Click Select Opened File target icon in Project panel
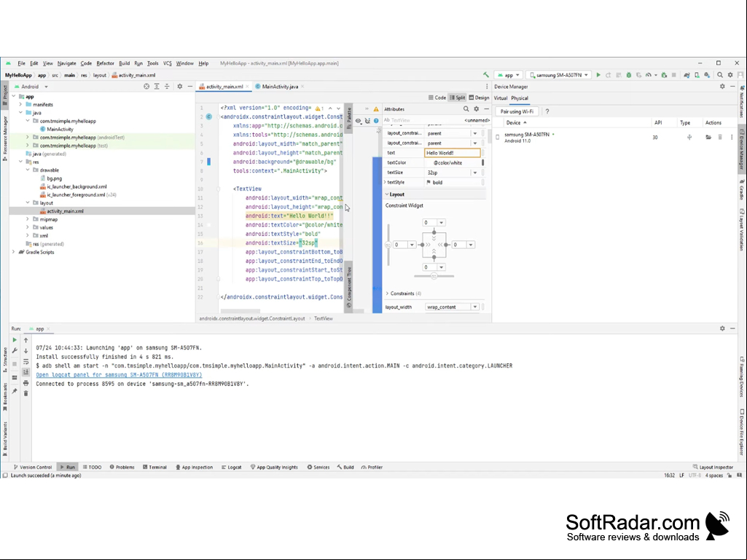The height and width of the screenshot is (560, 747). (146, 87)
